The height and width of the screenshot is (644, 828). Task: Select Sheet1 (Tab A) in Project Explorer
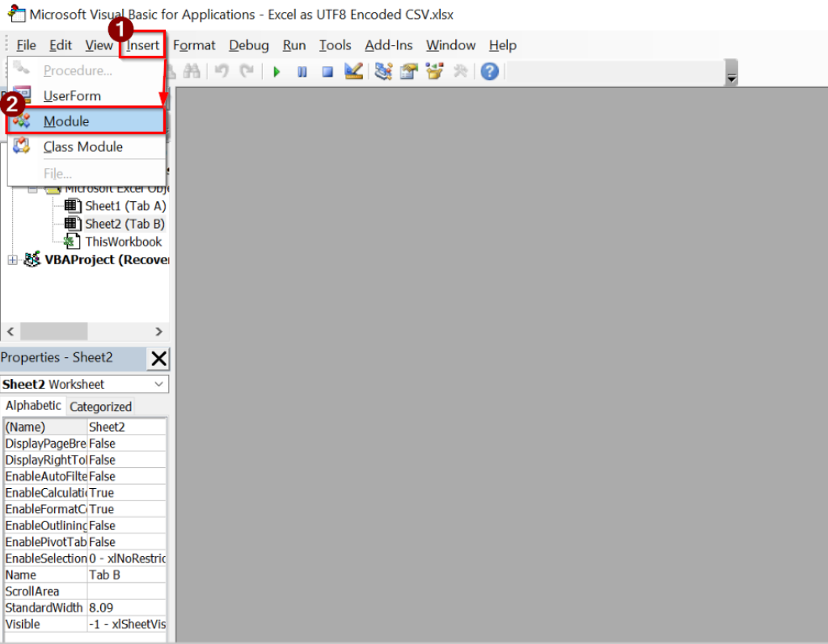click(x=125, y=205)
